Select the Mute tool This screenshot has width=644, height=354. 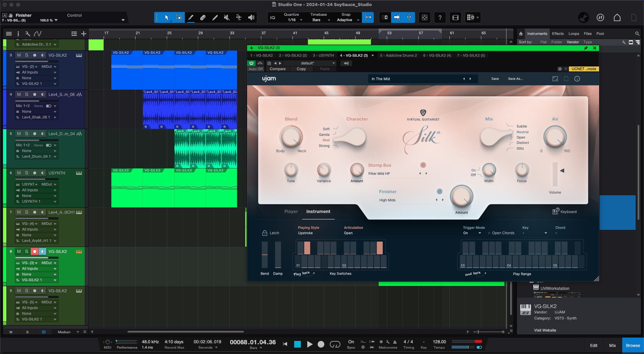(x=227, y=17)
